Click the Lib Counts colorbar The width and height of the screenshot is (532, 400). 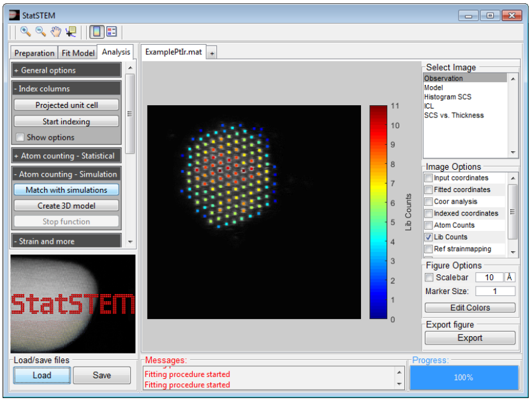pyautogui.click(x=378, y=212)
